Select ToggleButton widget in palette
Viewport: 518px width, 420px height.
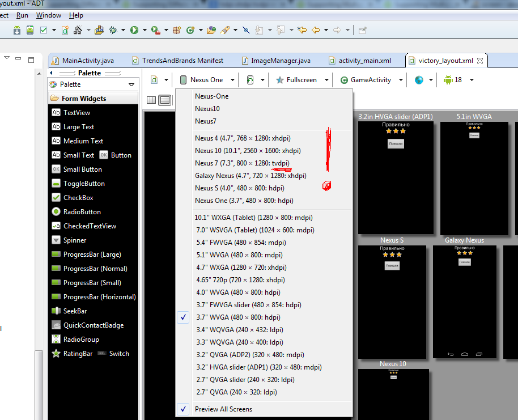tap(78, 184)
